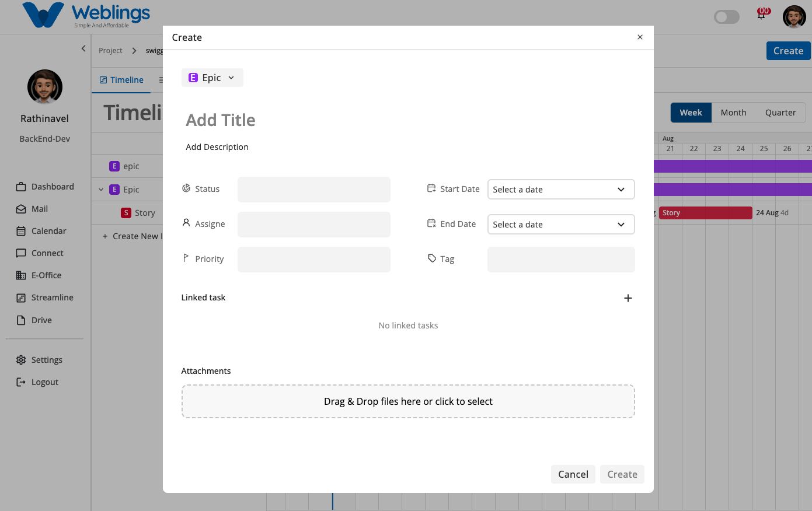Select the Story row in timeline list

[x=127, y=213]
